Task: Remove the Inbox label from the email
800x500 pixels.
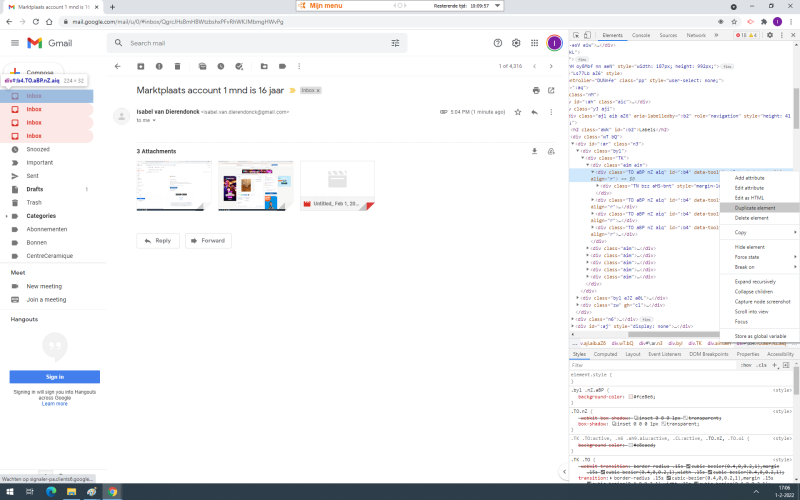Action: [318, 90]
